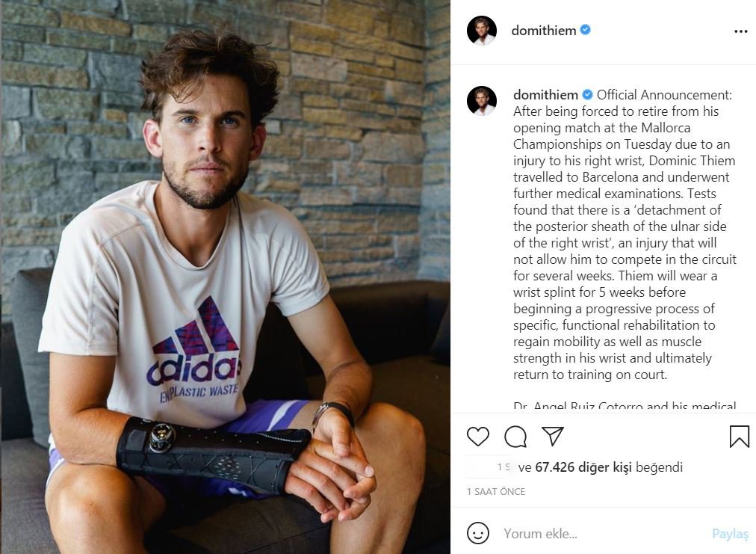
Task: Open domithiem username link in header
Action: tap(543, 31)
